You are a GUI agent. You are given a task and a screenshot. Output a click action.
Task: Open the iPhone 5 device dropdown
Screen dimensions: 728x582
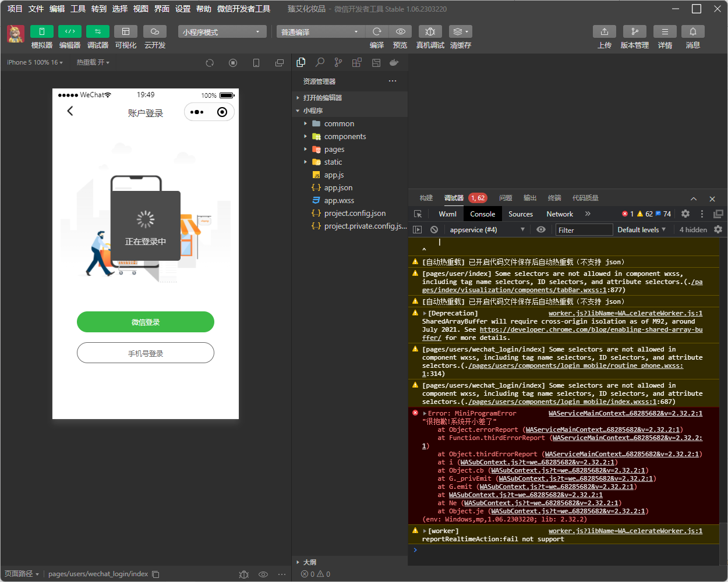point(35,62)
